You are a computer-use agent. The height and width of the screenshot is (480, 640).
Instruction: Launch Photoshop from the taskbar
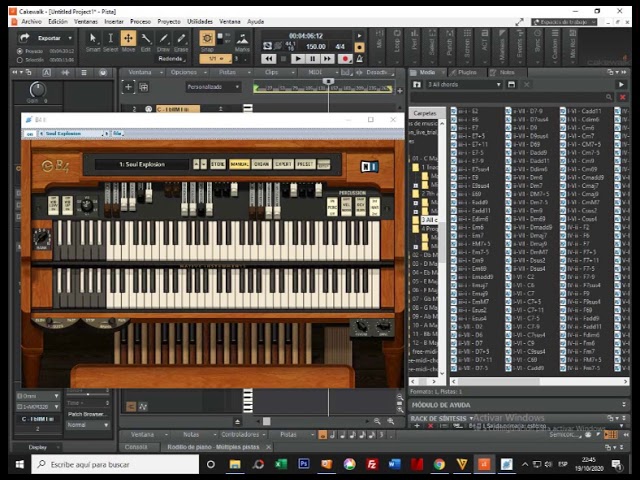[x=304, y=464]
